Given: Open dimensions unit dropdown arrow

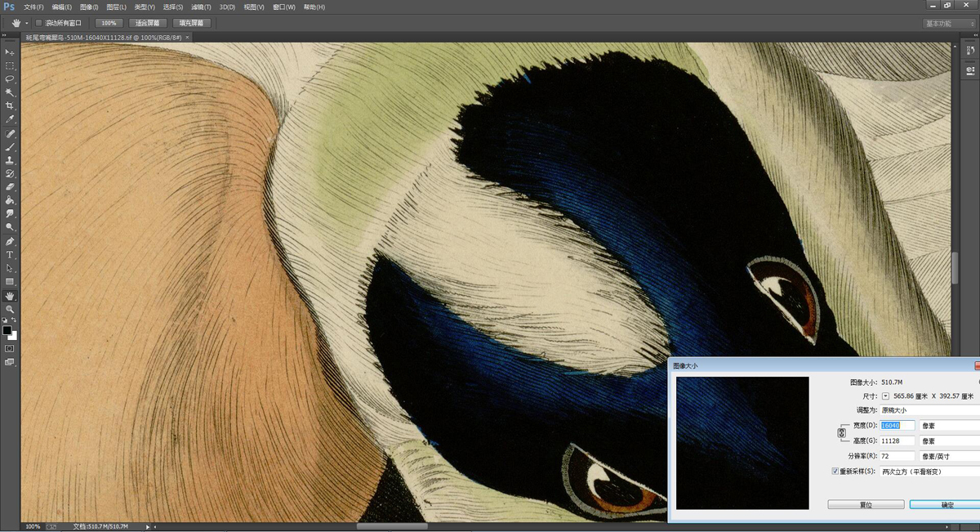Looking at the screenshot, I should point(885,396).
